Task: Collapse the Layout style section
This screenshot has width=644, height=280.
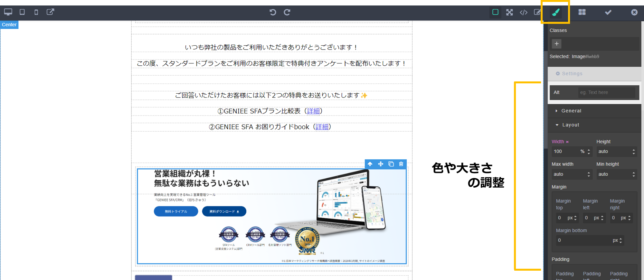Action: 570,125
